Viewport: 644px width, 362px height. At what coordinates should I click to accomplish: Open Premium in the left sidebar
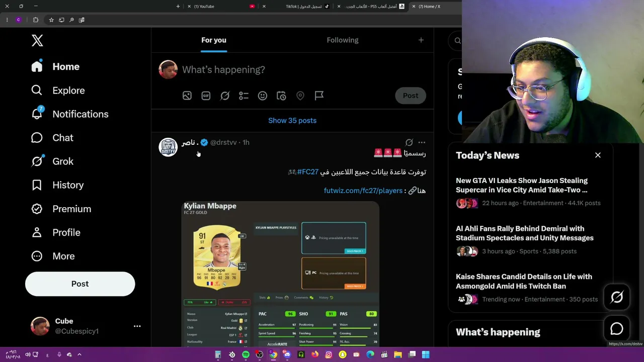coord(61,209)
